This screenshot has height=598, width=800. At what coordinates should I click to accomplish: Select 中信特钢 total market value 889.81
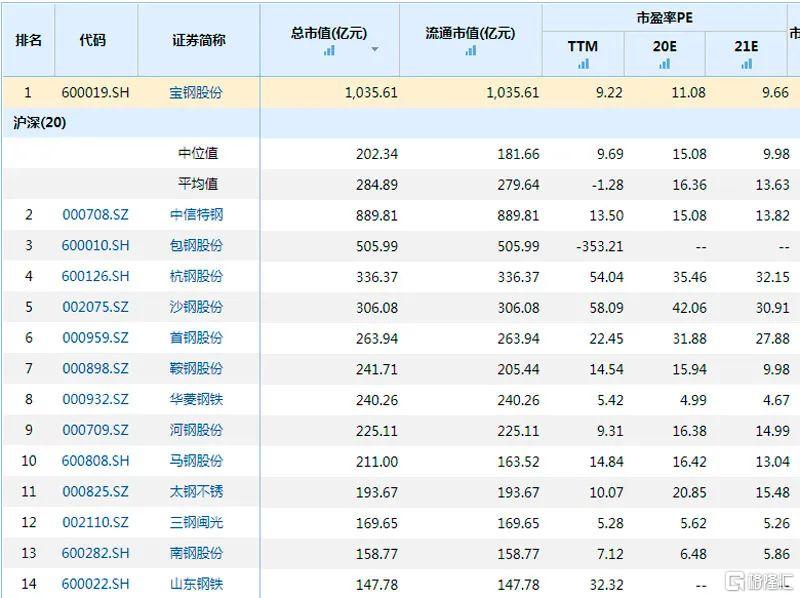coord(377,215)
